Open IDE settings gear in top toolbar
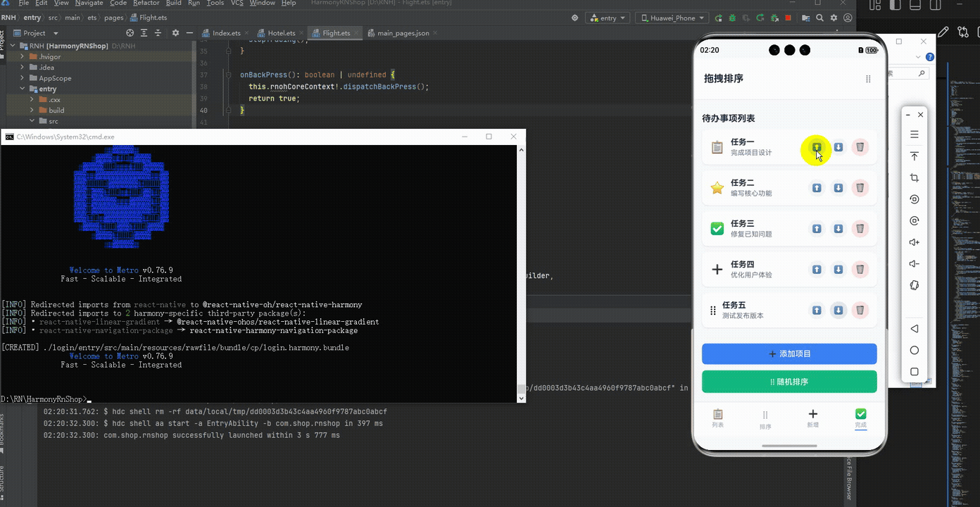The width and height of the screenshot is (980, 507). [x=834, y=18]
